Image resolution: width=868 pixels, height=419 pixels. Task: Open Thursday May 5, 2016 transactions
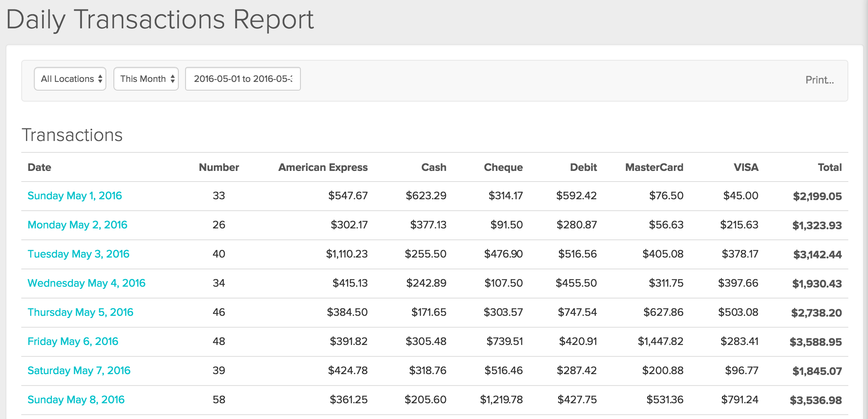click(80, 312)
